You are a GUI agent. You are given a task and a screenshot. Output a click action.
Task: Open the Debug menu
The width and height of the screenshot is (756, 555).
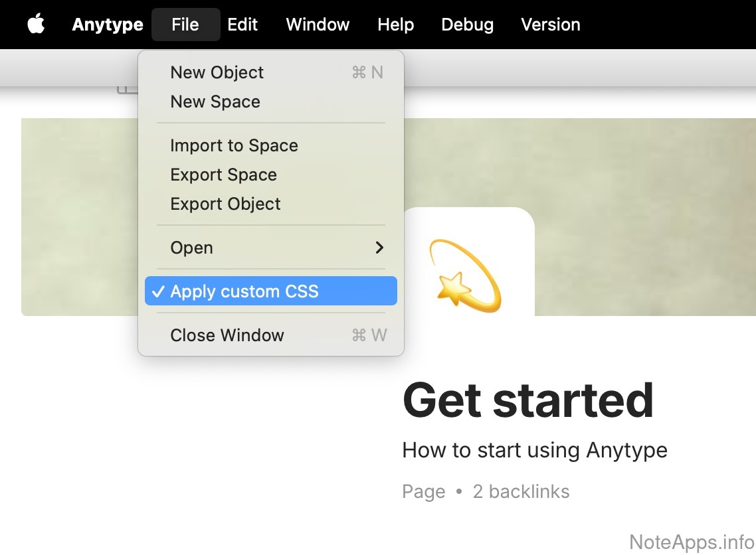tap(467, 25)
